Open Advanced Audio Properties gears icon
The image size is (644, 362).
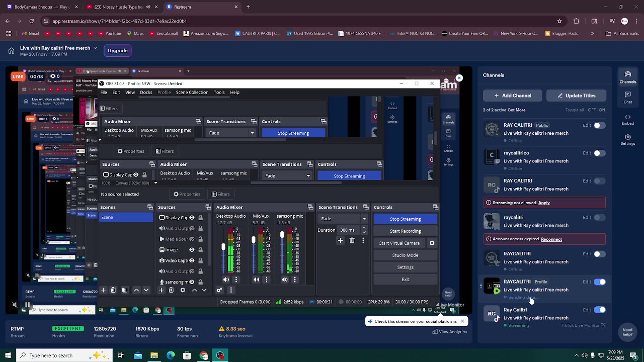[x=219, y=290]
